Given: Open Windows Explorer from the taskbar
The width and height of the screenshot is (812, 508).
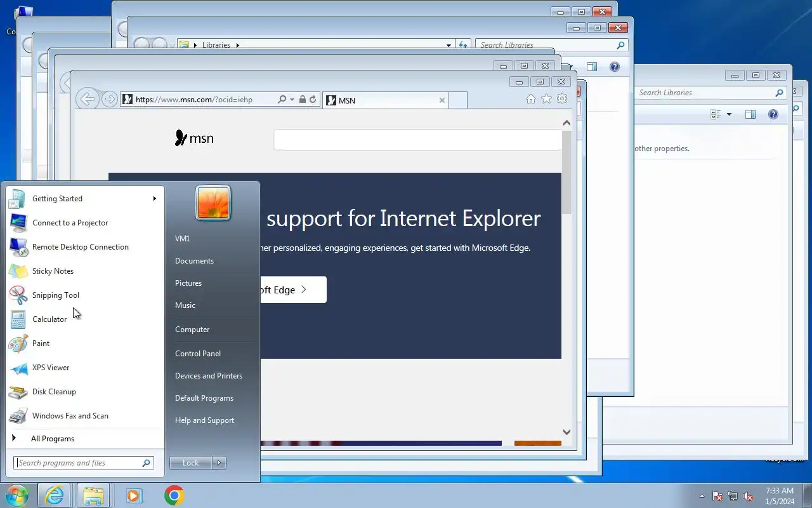Looking at the screenshot, I should (93, 495).
